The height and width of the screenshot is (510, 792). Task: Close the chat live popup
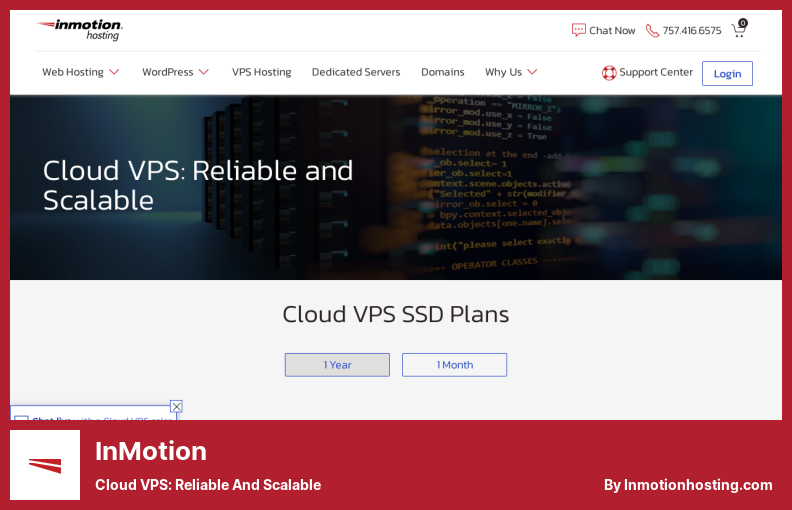[x=176, y=406]
